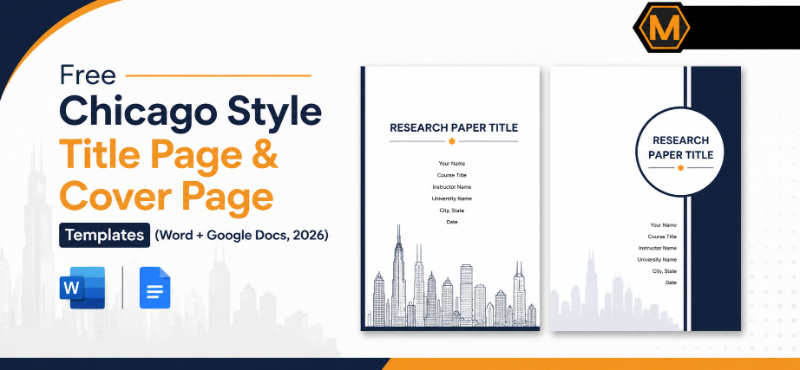The width and height of the screenshot is (800, 370).
Task: Click "City, State" on the right template
Action: pos(664,272)
